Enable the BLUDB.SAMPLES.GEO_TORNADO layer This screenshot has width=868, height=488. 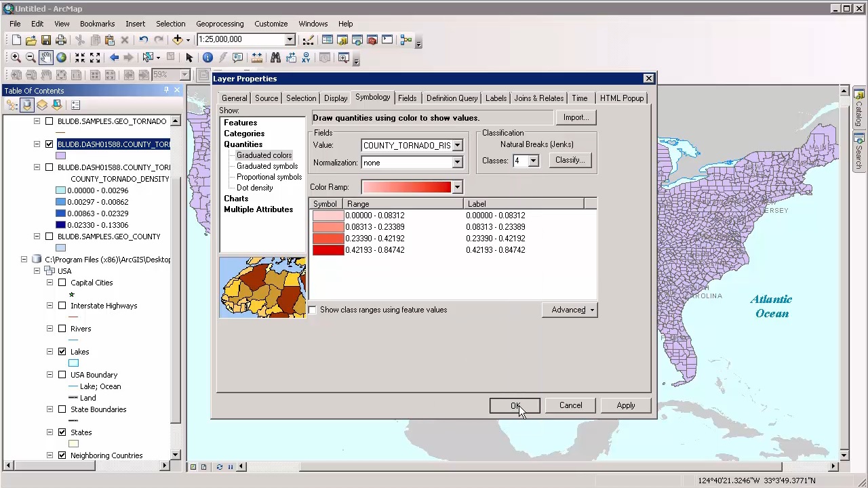click(49, 121)
